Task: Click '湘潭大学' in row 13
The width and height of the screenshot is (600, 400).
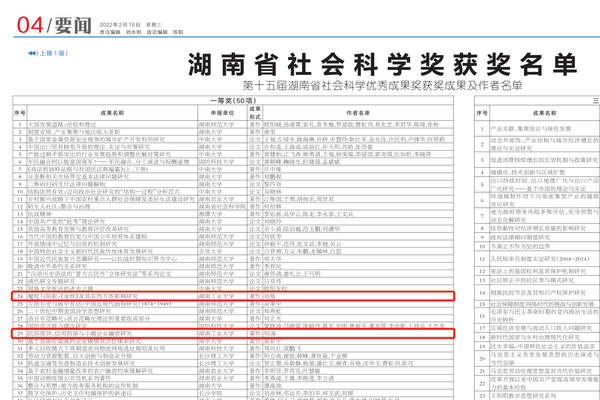Action: pos(210,214)
